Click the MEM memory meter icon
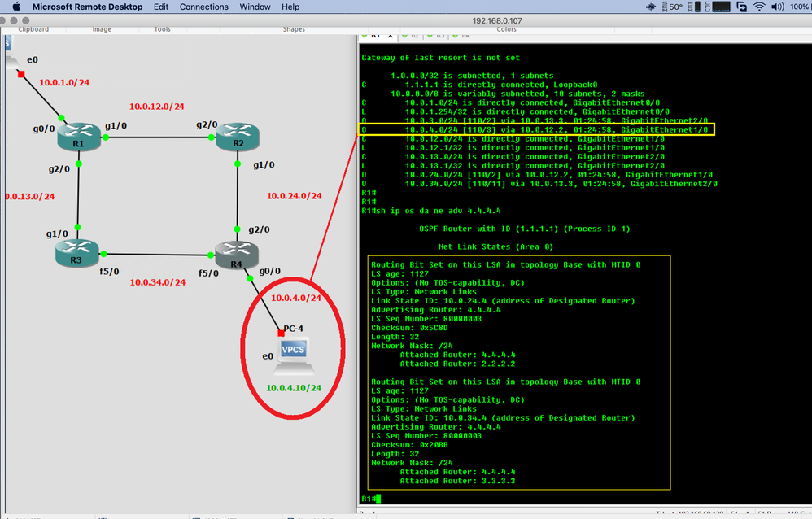The height and width of the screenshot is (519, 812). [694, 7]
